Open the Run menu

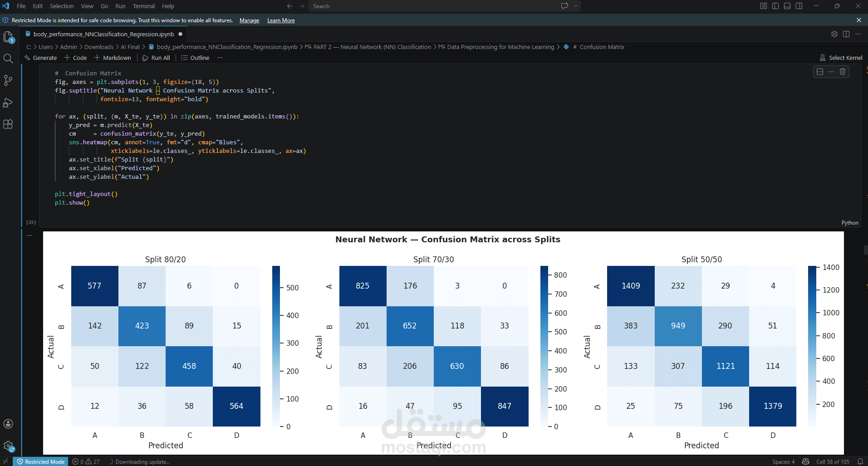(120, 6)
